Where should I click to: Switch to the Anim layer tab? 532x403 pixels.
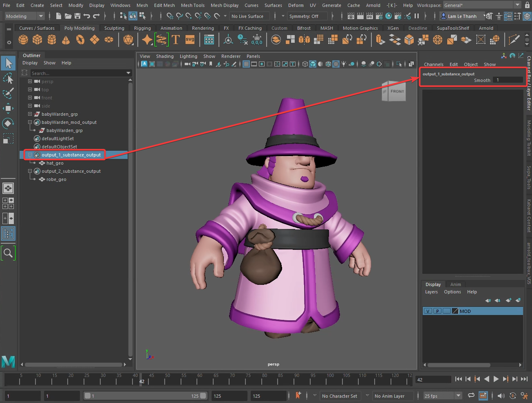pos(456,284)
